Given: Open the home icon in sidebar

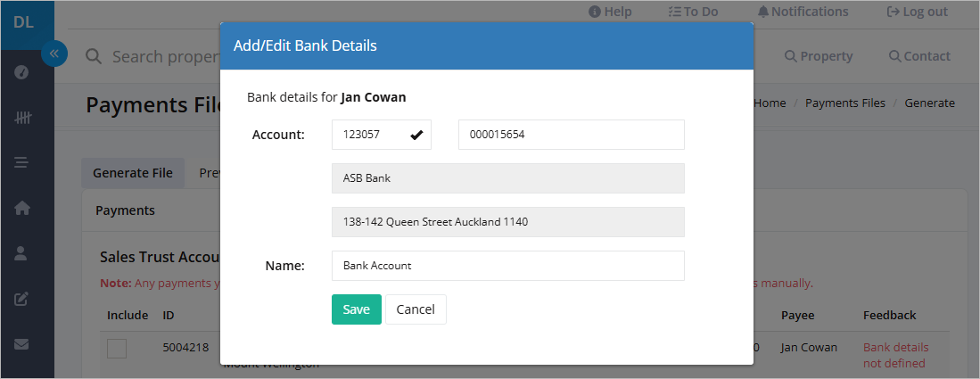Looking at the screenshot, I should (22, 209).
